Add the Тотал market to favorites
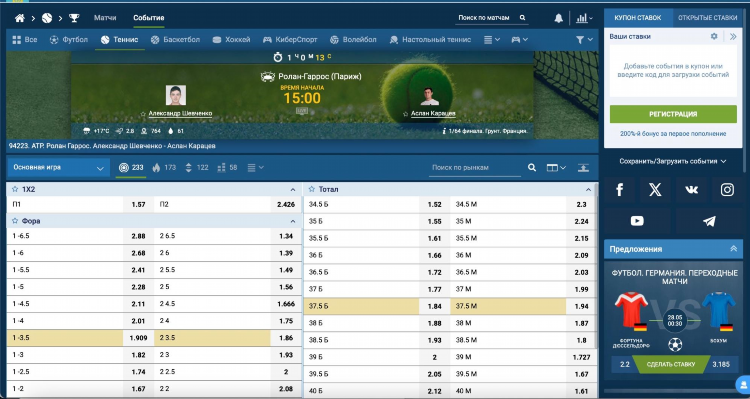This screenshot has height=399, width=750. click(312, 189)
